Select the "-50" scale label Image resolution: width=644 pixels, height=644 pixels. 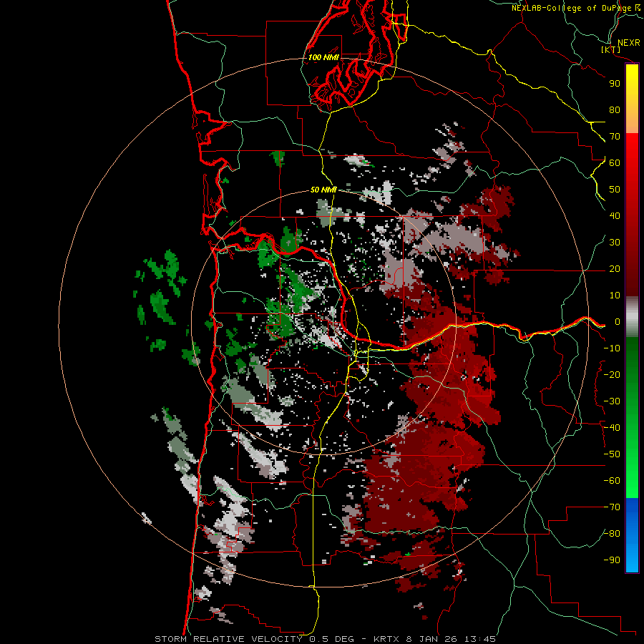point(612,454)
